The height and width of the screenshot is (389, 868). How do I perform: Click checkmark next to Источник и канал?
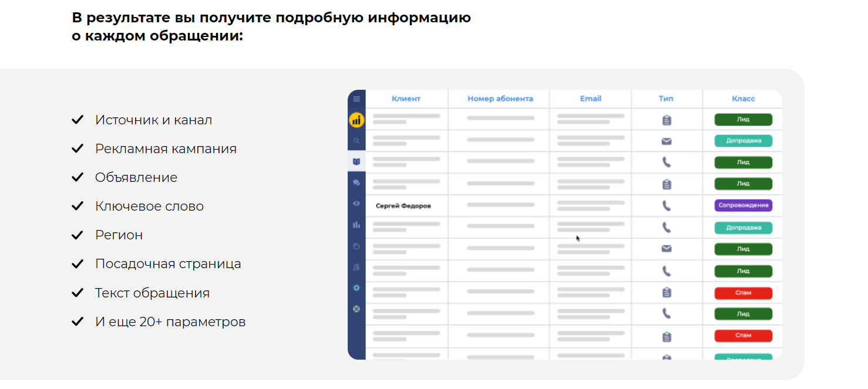tap(78, 120)
